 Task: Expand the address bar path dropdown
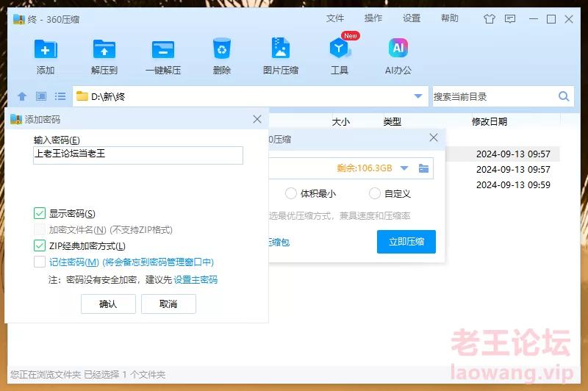pyautogui.click(x=418, y=96)
